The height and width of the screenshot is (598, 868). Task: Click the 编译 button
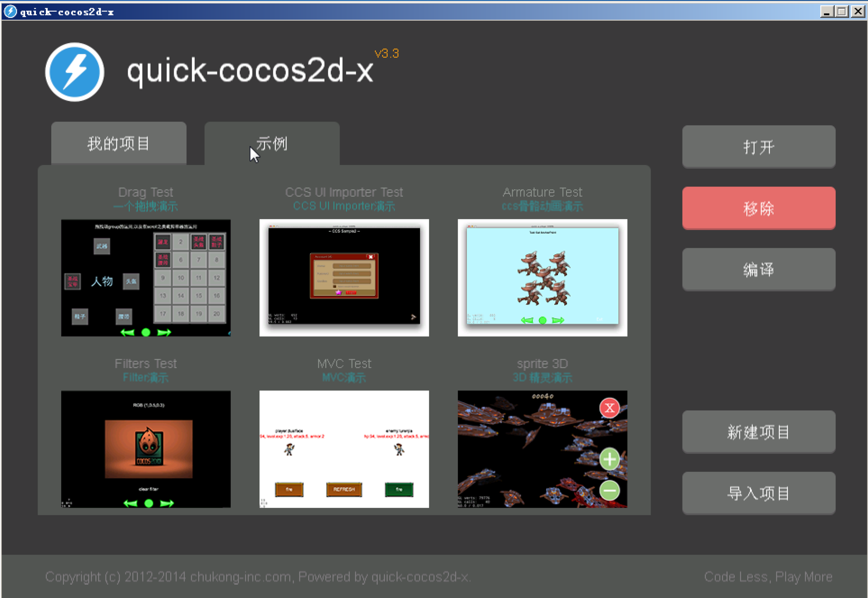[x=759, y=269]
